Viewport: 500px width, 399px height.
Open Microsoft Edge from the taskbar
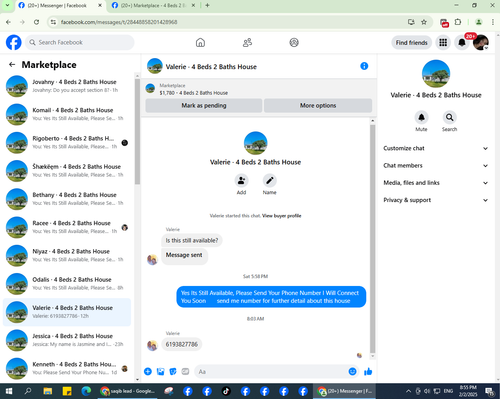click(86, 391)
